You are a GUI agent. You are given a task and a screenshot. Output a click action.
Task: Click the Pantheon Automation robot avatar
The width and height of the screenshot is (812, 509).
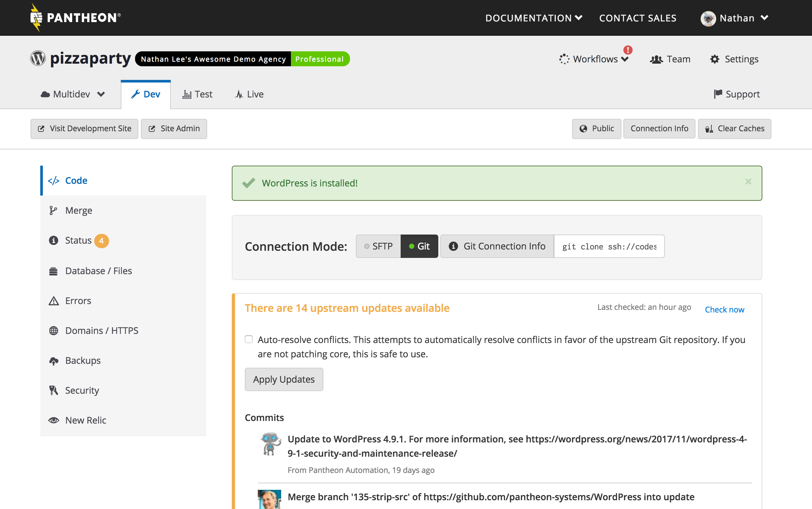(270, 444)
